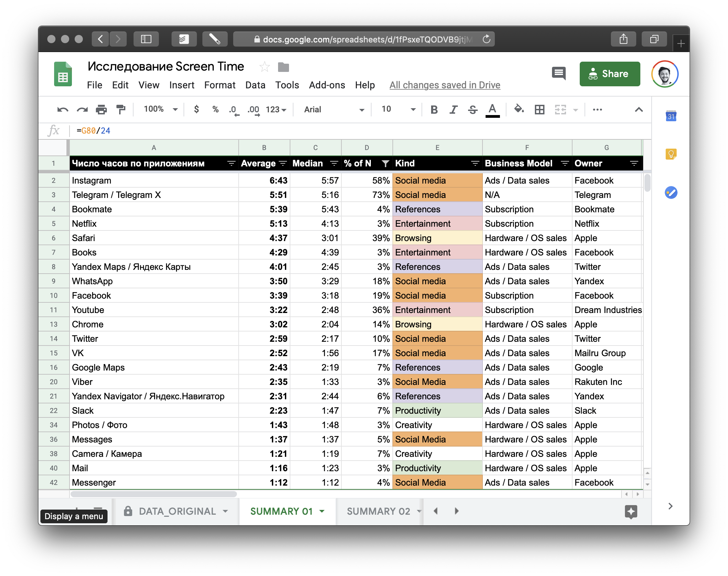Switch to the SUMMARY 02 sheet tab
This screenshot has width=728, height=576.
[x=378, y=511]
